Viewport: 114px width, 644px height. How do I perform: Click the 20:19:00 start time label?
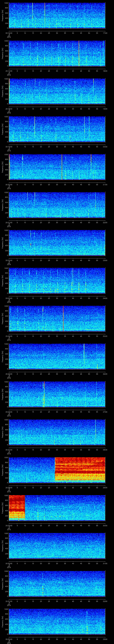coord(9,147)
